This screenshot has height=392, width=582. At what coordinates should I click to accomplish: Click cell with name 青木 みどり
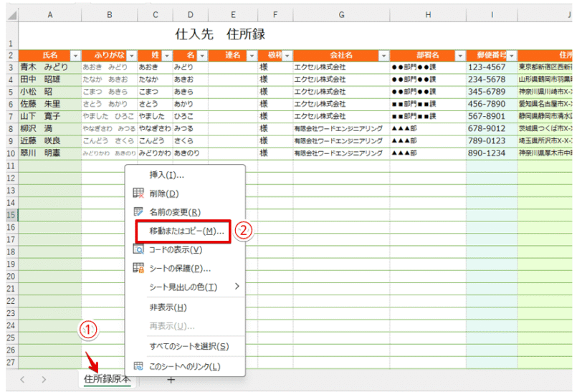click(49, 67)
